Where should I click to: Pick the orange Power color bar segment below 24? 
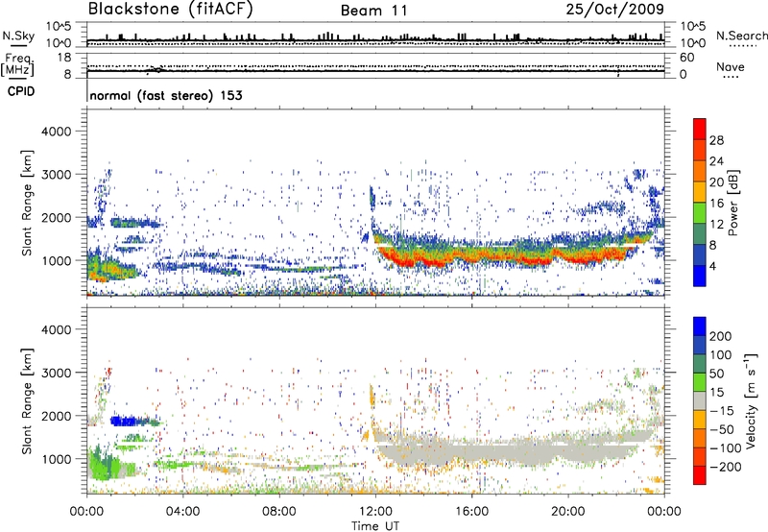click(x=700, y=171)
